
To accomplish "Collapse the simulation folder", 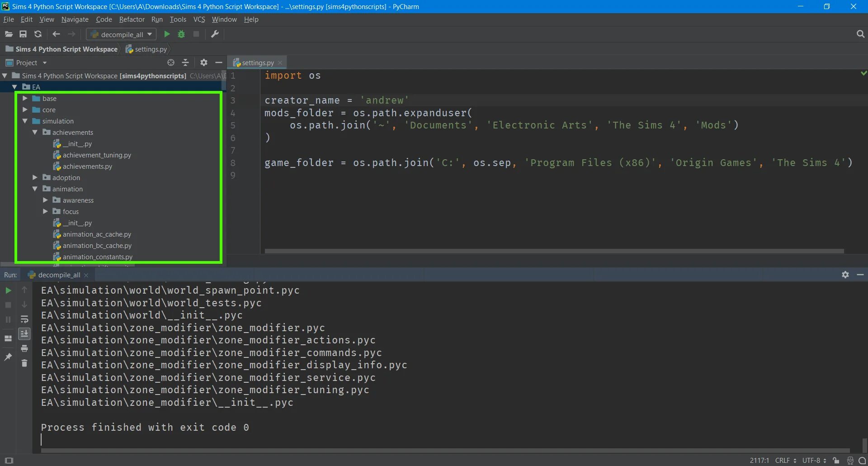I will click(25, 121).
